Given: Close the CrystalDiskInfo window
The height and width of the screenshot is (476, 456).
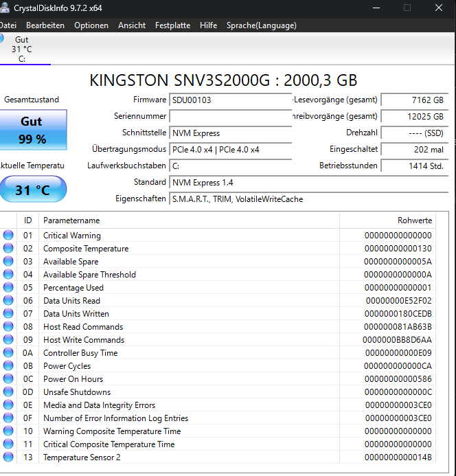Looking at the screenshot, I should click(439, 8).
